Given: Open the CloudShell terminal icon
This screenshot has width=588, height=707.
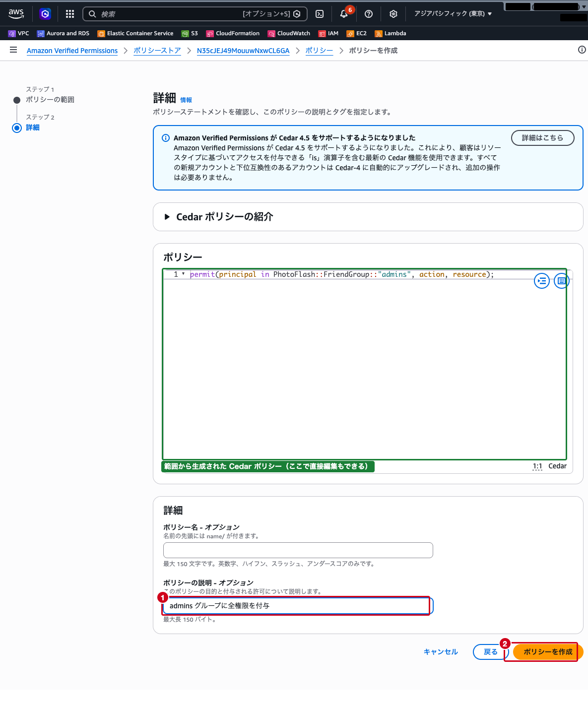Looking at the screenshot, I should pos(320,14).
